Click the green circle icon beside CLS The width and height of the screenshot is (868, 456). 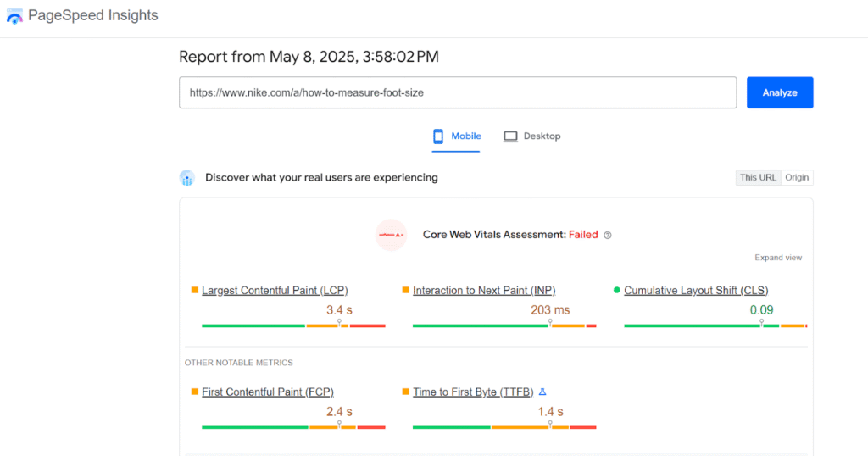(617, 290)
